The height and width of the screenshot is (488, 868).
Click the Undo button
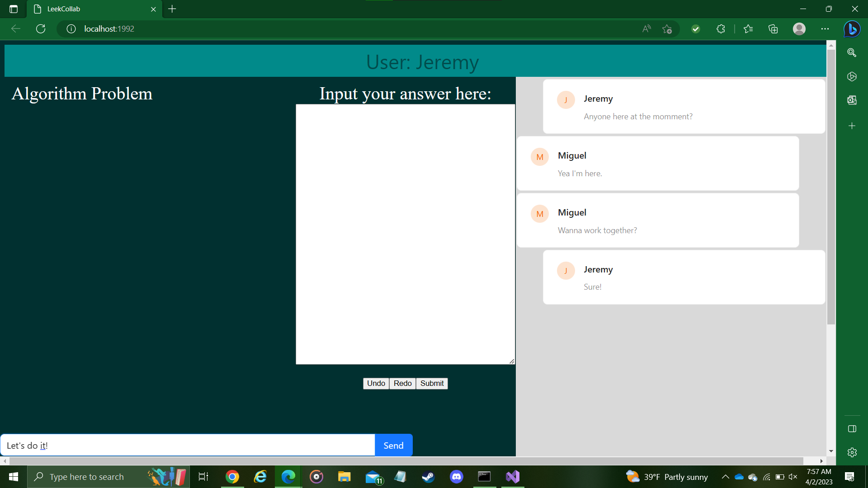pos(376,383)
